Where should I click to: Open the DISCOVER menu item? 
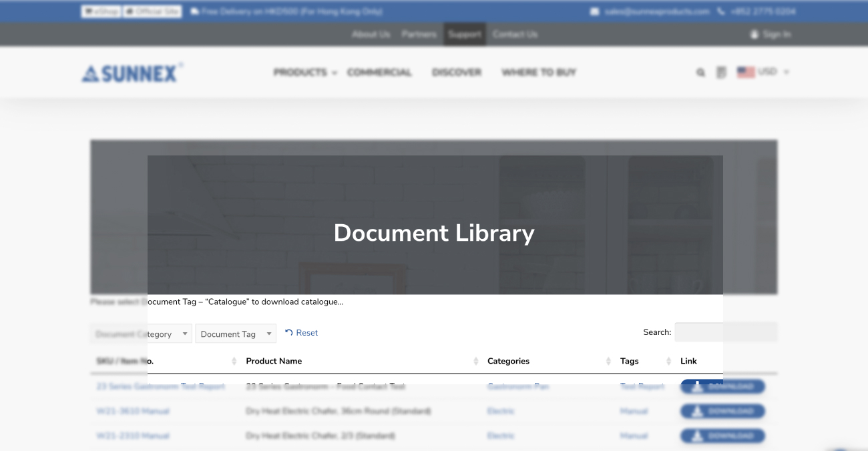coord(457,72)
